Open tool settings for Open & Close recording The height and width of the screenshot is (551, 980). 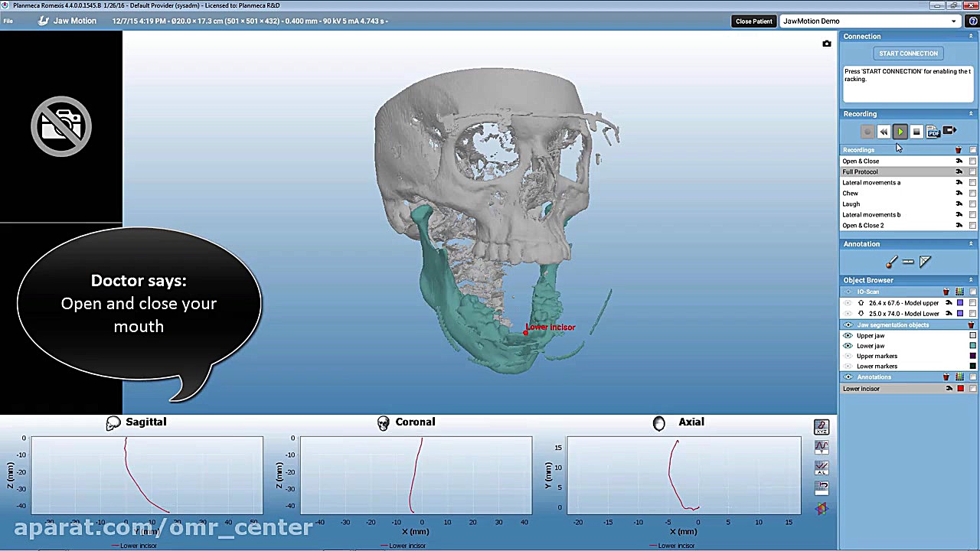pyautogui.click(x=959, y=161)
